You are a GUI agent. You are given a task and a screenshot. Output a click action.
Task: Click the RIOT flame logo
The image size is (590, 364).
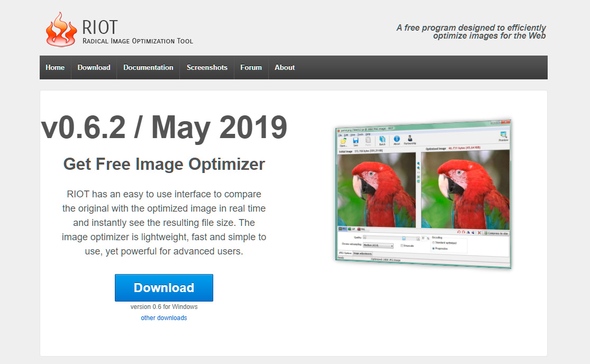[x=60, y=29]
